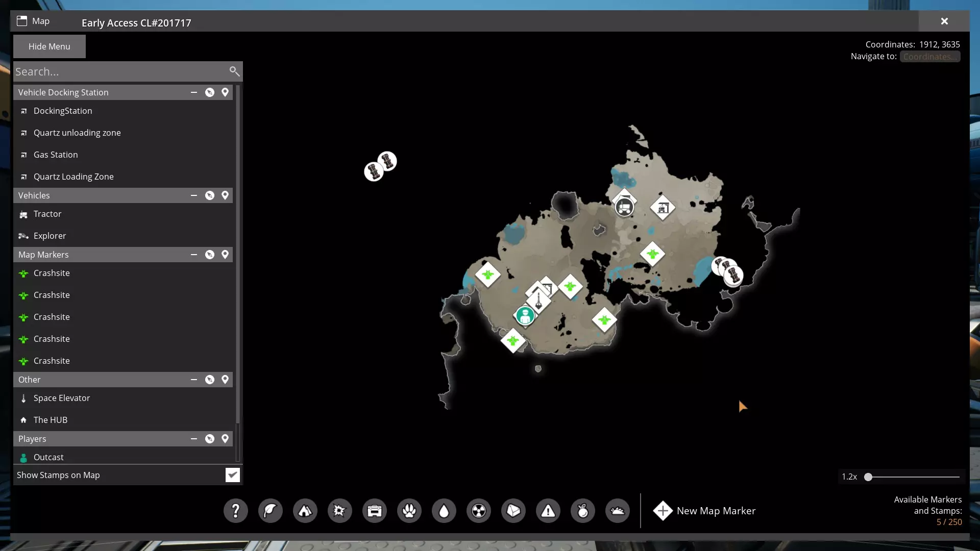Collapse the Vehicle Docking Station category

[x=194, y=92]
